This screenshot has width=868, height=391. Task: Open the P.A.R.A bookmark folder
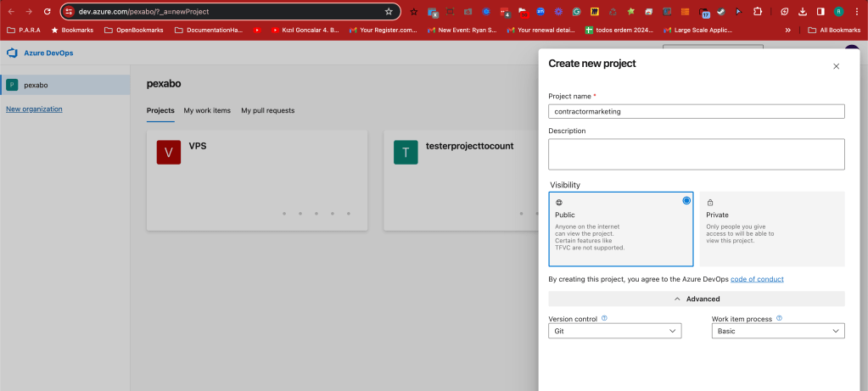pyautogui.click(x=23, y=30)
